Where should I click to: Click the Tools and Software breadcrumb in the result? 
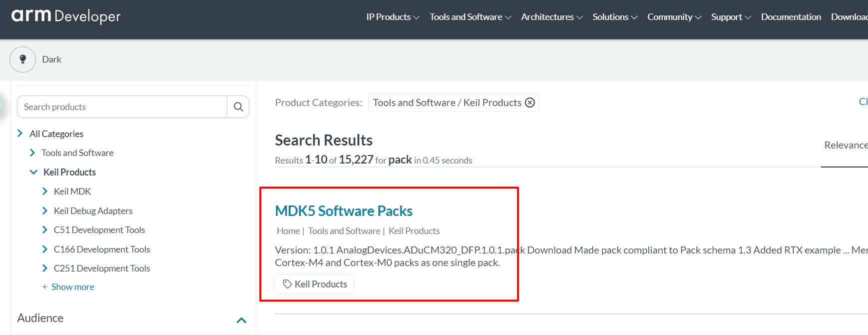pyautogui.click(x=344, y=231)
